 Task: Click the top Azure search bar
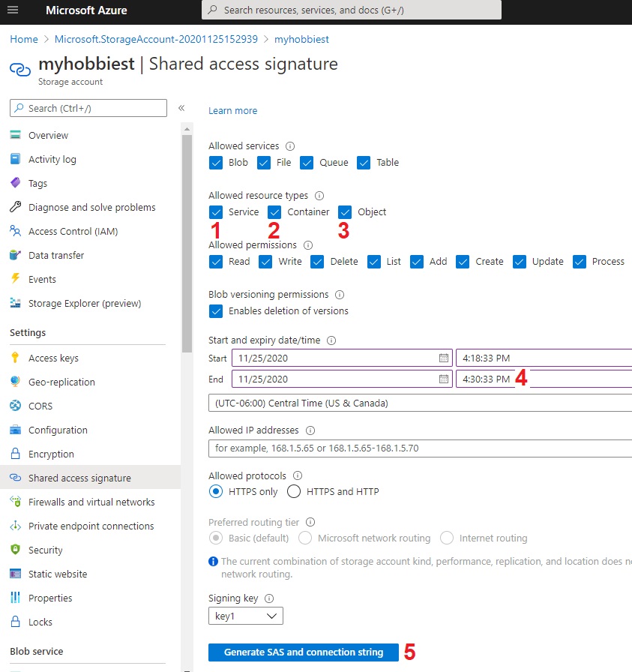coord(352,10)
